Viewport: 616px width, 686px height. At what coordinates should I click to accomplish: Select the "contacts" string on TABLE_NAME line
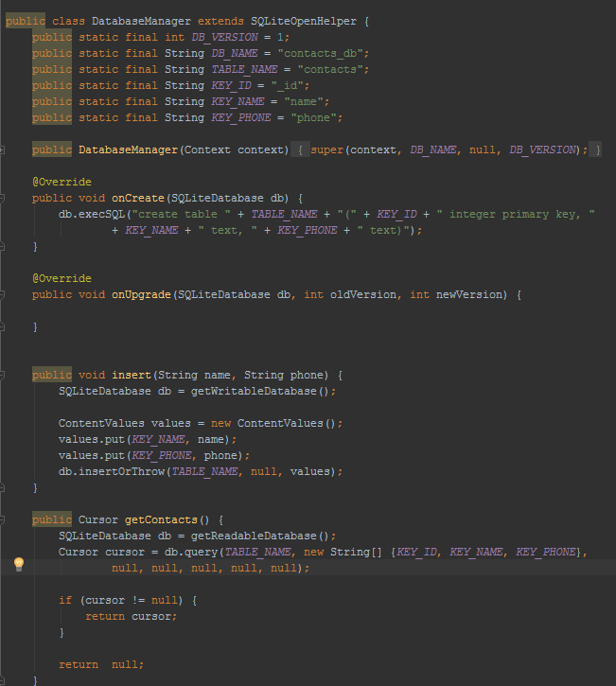click(x=330, y=70)
